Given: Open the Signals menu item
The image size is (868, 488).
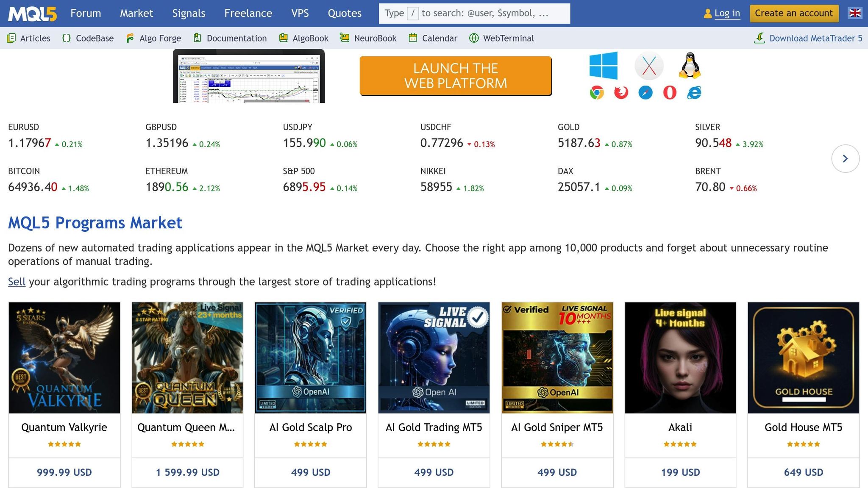Looking at the screenshot, I should (189, 13).
